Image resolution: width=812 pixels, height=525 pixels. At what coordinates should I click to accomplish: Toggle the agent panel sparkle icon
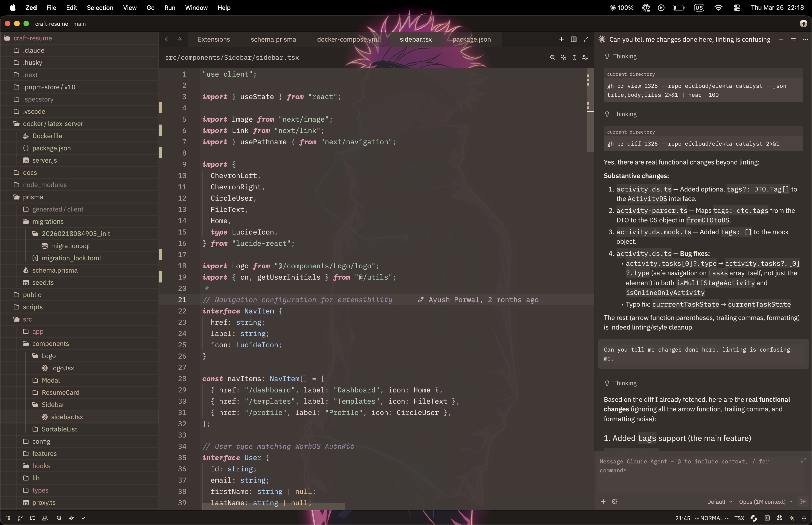[792, 518]
